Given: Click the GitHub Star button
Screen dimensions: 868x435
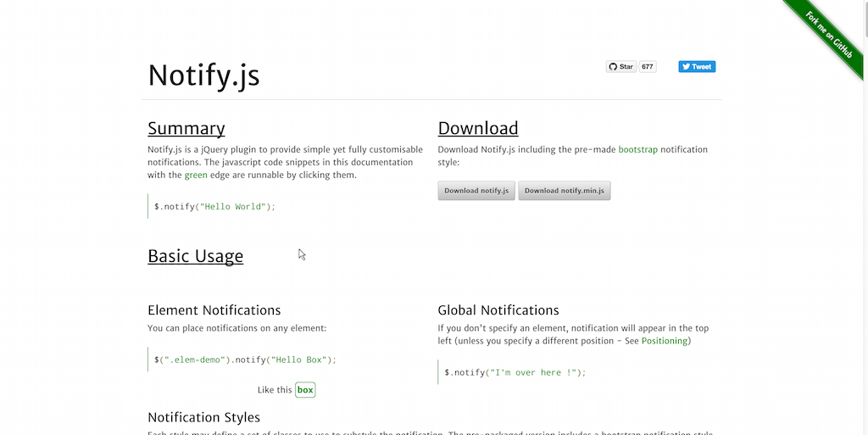Looking at the screenshot, I should click(x=621, y=67).
